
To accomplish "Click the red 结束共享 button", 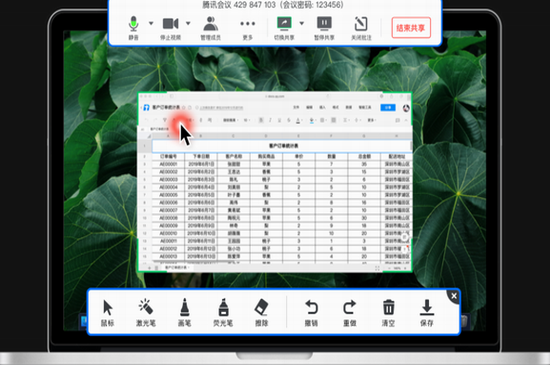I will click(x=411, y=28).
